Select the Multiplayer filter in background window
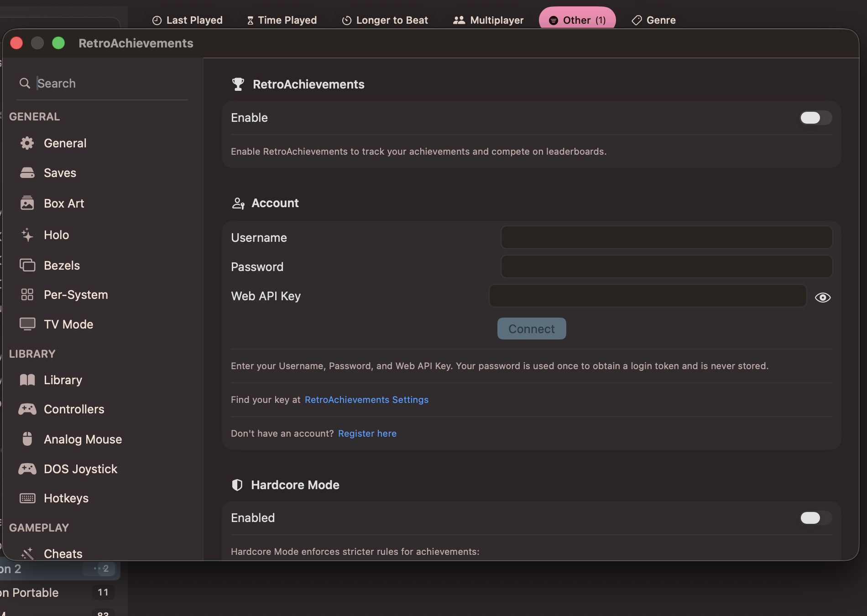Image resolution: width=867 pixels, height=616 pixels. 488,20
